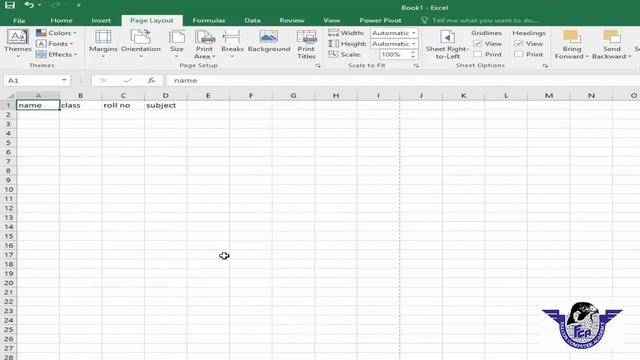This screenshot has height=360, width=640.
Task: Toggle Headings Print checkbox
Action: [518, 54]
